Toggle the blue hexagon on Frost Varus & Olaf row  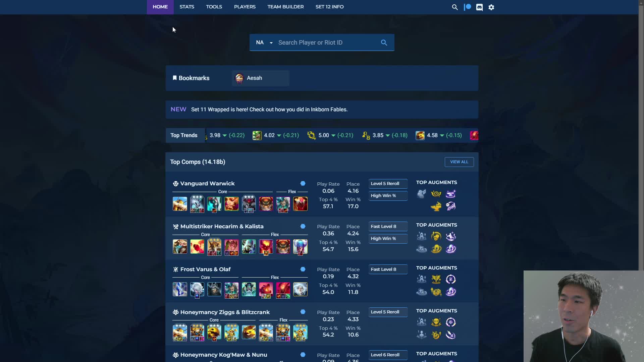[303, 269]
